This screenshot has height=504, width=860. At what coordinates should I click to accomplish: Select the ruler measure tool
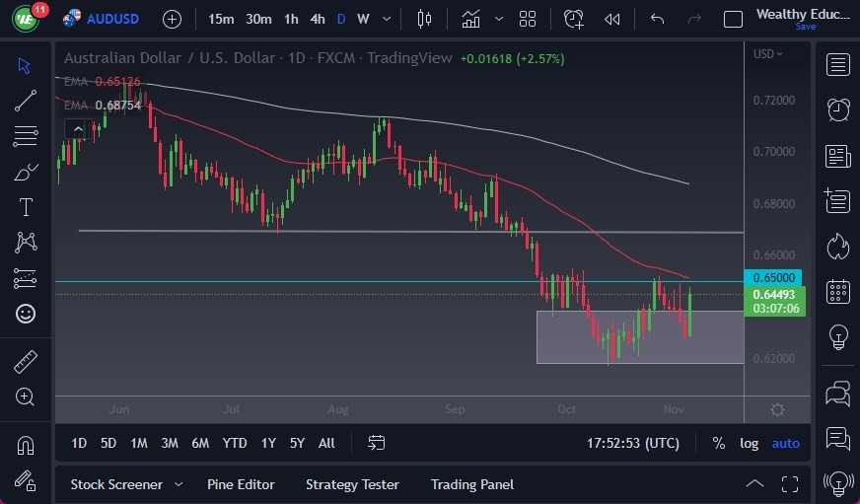point(26,361)
